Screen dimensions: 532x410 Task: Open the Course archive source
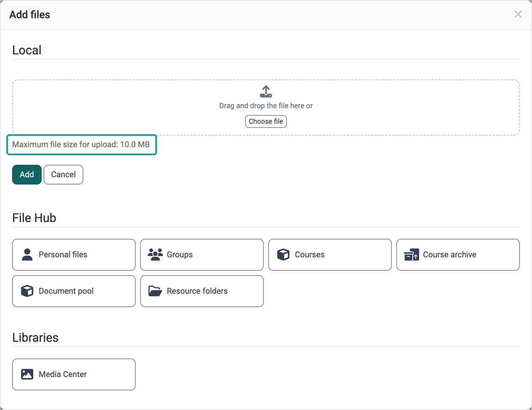point(458,255)
